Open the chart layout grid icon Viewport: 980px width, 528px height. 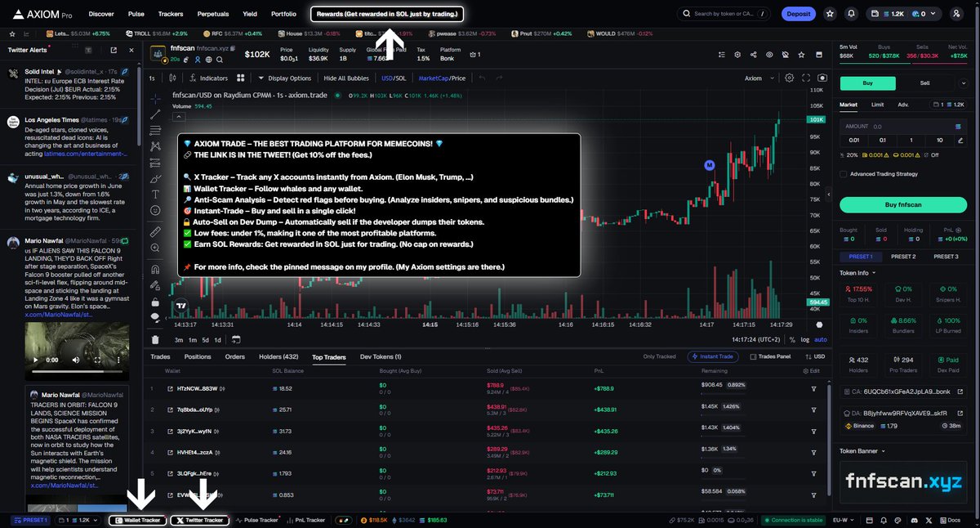[x=241, y=78]
